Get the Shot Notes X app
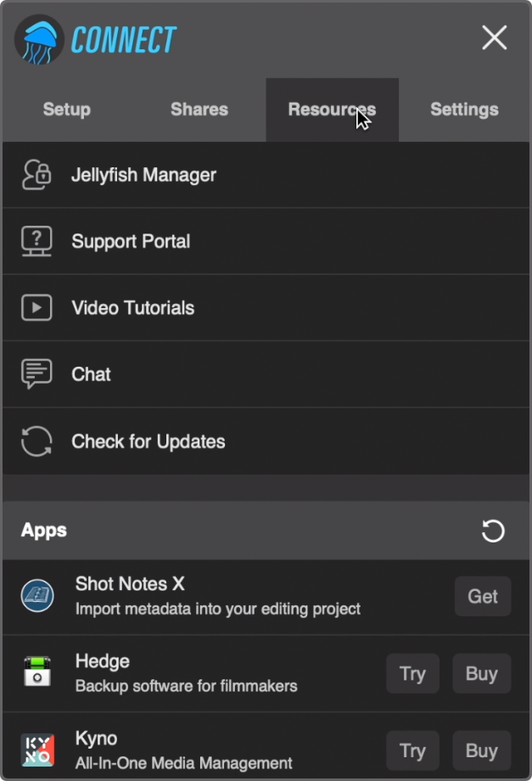The height and width of the screenshot is (781, 532). coord(483,596)
